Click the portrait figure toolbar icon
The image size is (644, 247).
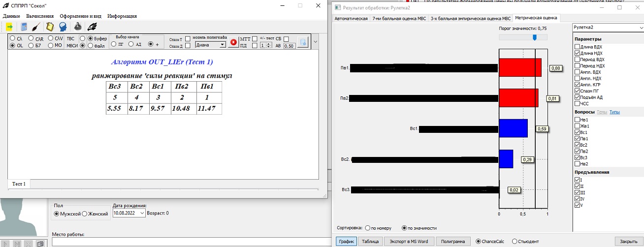(x=78, y=27)
